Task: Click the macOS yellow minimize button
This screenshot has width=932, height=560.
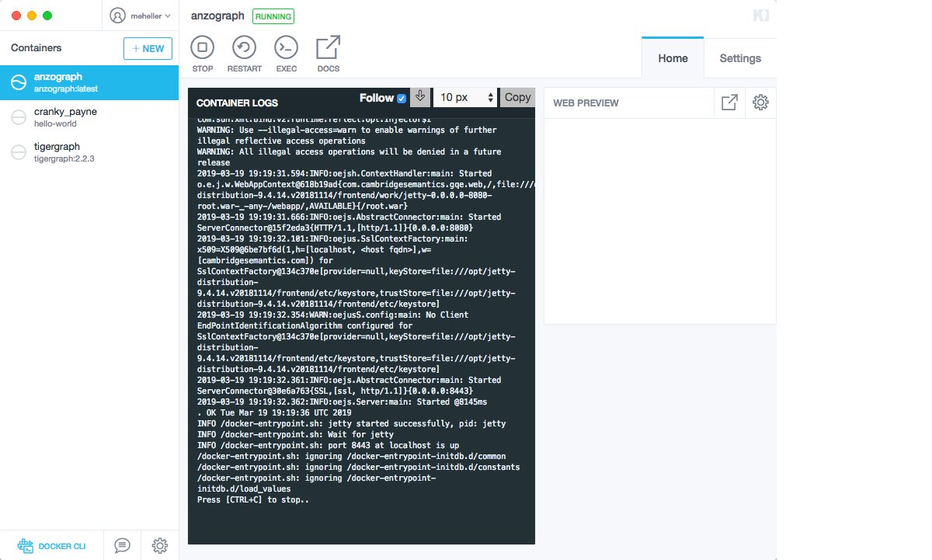Action: (x=32, y=16)
